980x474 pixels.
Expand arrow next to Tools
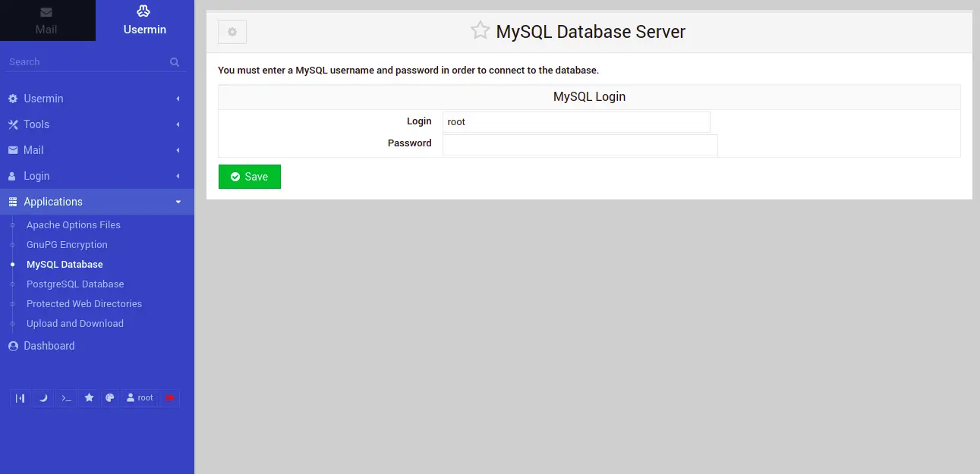178,124
